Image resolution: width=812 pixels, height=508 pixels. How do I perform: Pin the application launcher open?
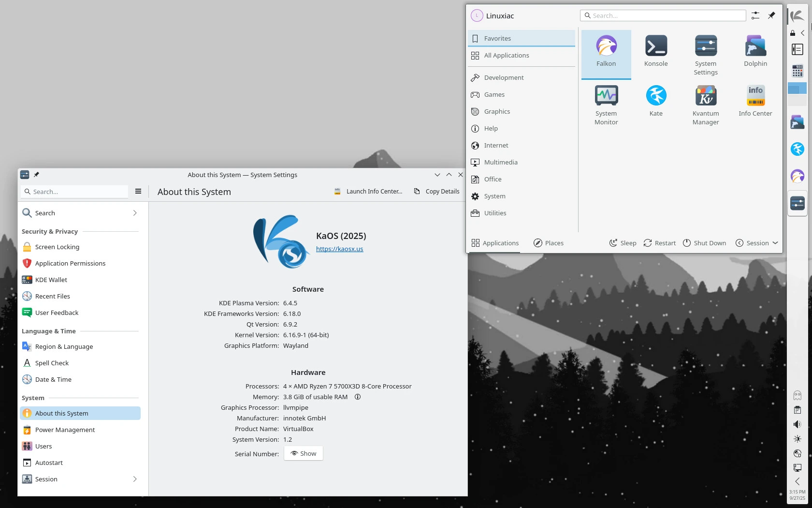click(771, 15)
